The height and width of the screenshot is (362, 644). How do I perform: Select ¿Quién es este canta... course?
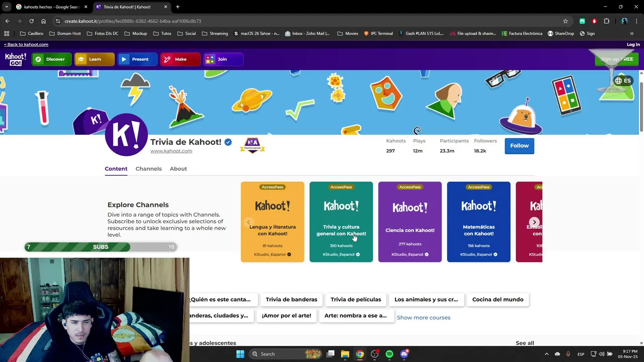220,300
